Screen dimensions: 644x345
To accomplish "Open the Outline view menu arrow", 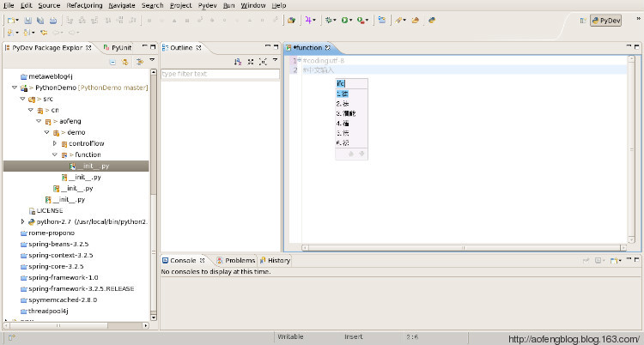I will [275, 60].
